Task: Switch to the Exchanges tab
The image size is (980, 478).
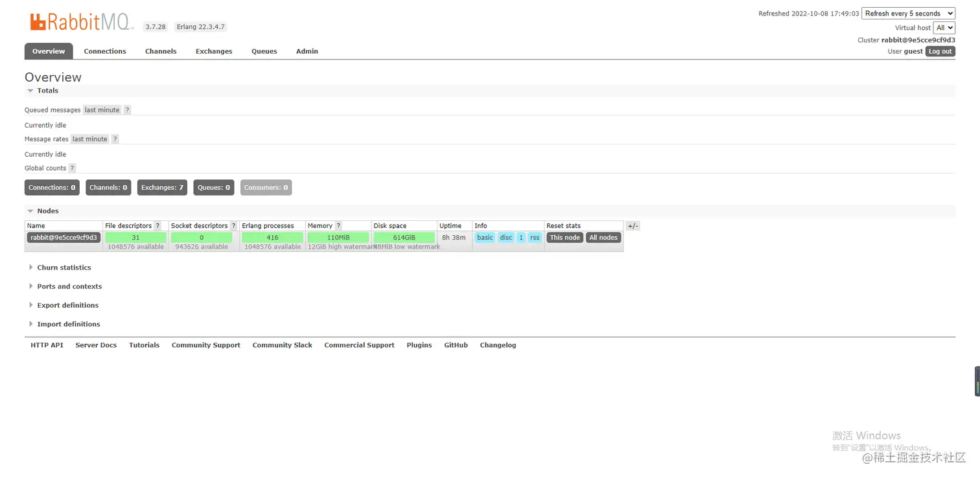Action: point(214,51)
